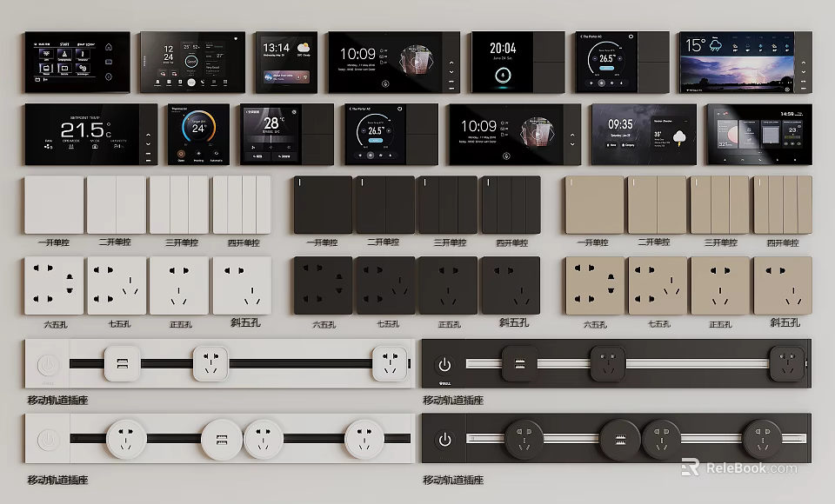Select the white 六五孔 socket
The height and width of the screenshot is (504, 835).
(x=54, y=285)
